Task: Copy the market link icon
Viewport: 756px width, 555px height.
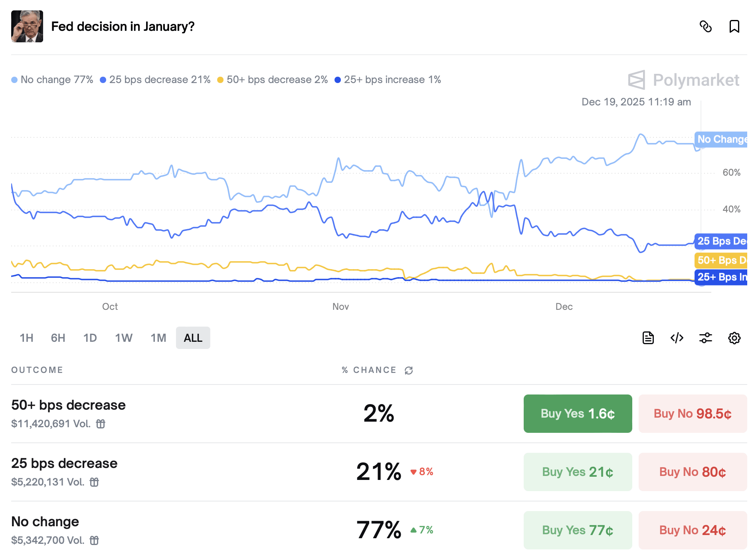Action: click(x=706, y=26)
